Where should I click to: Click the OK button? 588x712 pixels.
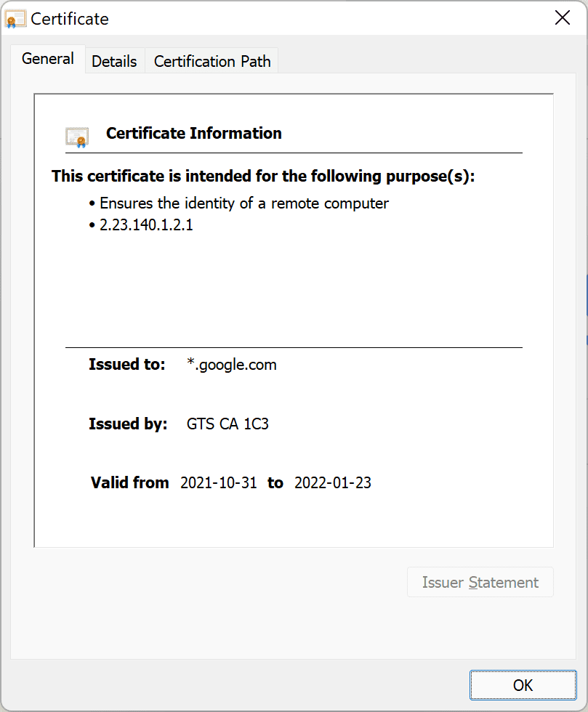click(523, 684)
